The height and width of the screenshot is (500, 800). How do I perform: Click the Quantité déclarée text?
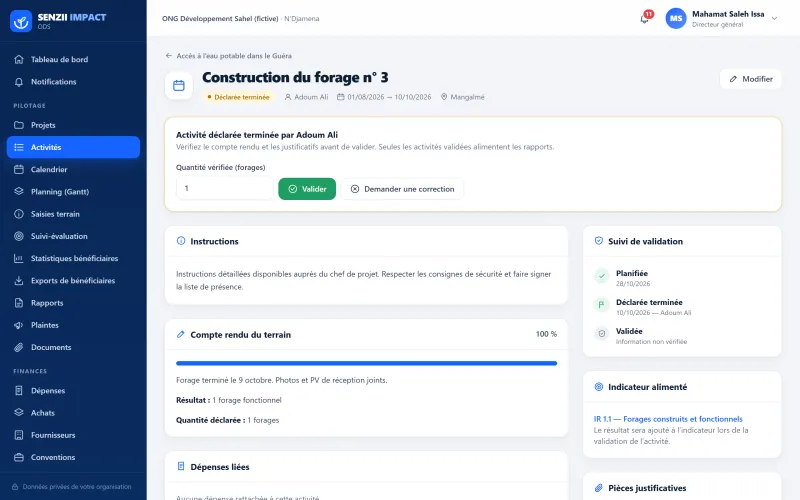(x=228, y=420)
